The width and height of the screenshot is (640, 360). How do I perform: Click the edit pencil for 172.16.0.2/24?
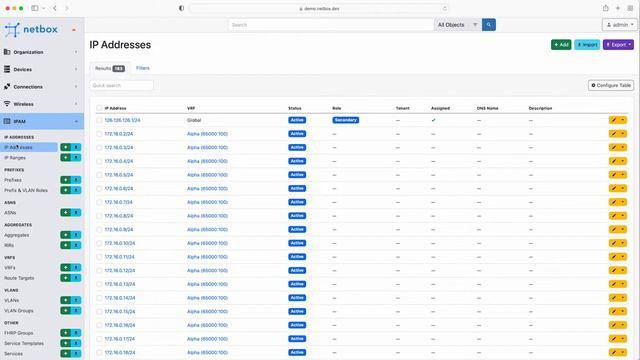(x=614, y=134)
